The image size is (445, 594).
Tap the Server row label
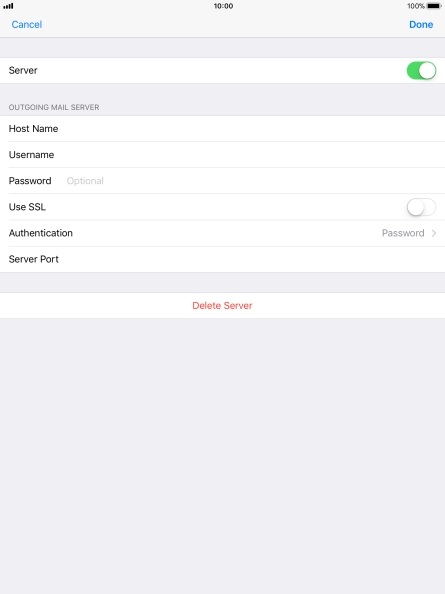click(23, 70)
